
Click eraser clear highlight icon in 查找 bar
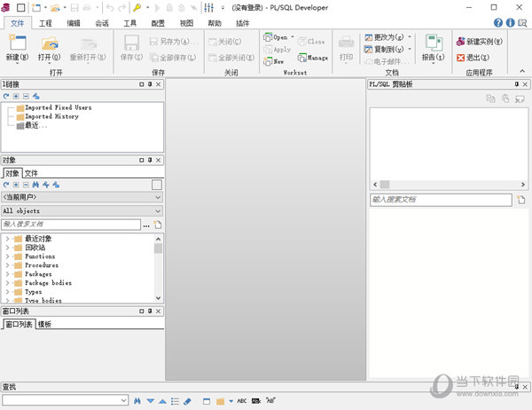pos(187,401)
